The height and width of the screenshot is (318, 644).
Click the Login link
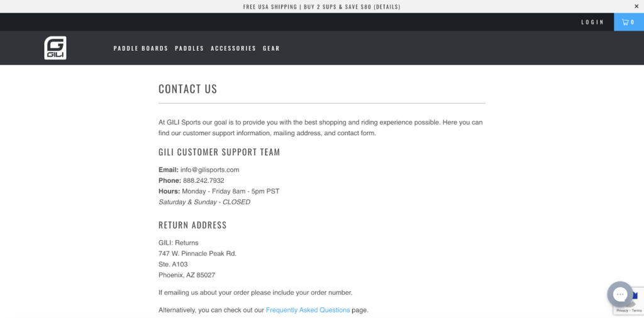pyautogui.click(x=592, y=22)
